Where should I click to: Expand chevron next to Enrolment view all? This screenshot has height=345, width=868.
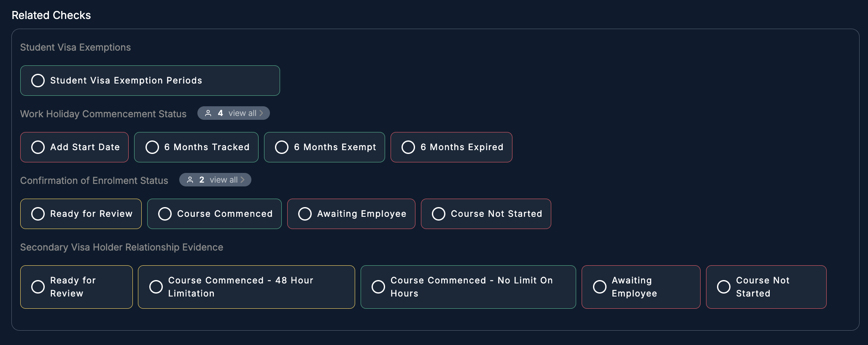click(243, 180)
